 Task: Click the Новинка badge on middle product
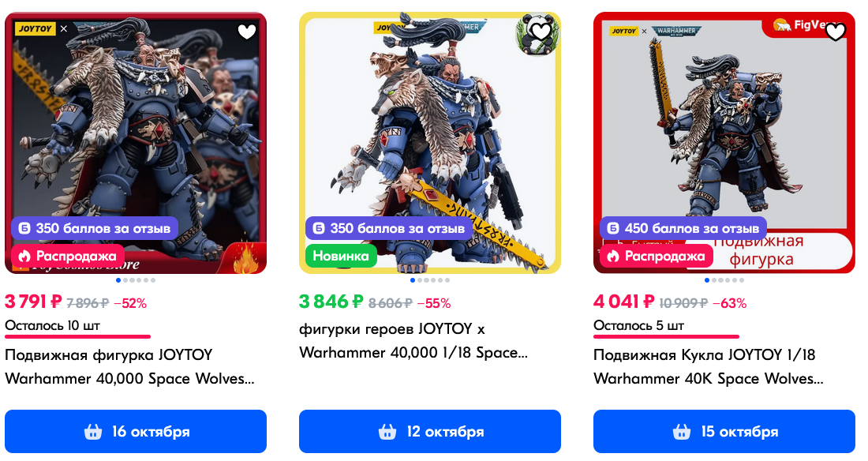pyautogui.click(x=341, y=256)
